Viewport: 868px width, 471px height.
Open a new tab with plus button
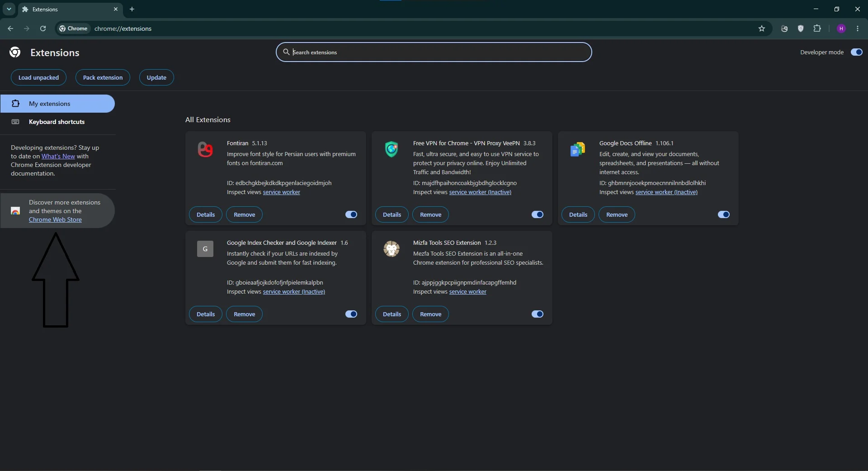pos(132,9)
